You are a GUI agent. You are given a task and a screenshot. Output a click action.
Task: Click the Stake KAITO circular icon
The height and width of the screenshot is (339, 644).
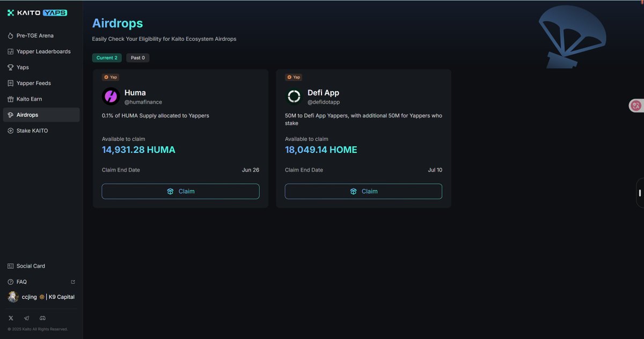(11, 131)
